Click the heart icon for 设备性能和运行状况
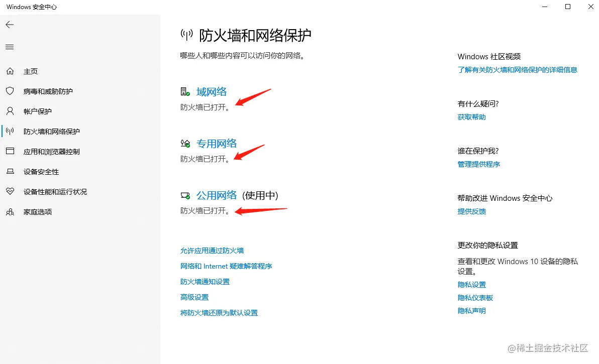Screen dimensions: 599x364 coord(10,191)
